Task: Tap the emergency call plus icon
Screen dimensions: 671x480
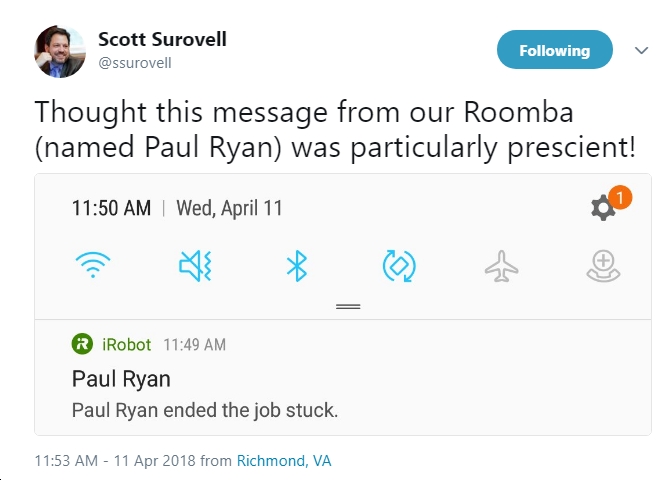Action: point(603,267)
